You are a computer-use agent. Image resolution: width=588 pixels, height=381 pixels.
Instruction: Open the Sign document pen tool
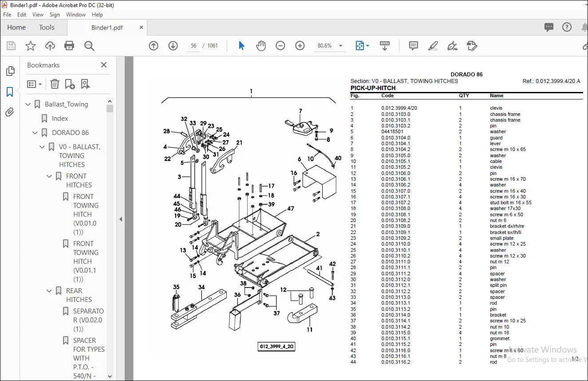click(x=453, y=46)
